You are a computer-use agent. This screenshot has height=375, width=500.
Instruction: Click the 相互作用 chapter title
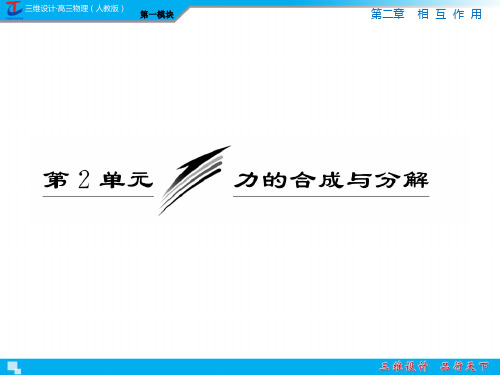[449, 14]
